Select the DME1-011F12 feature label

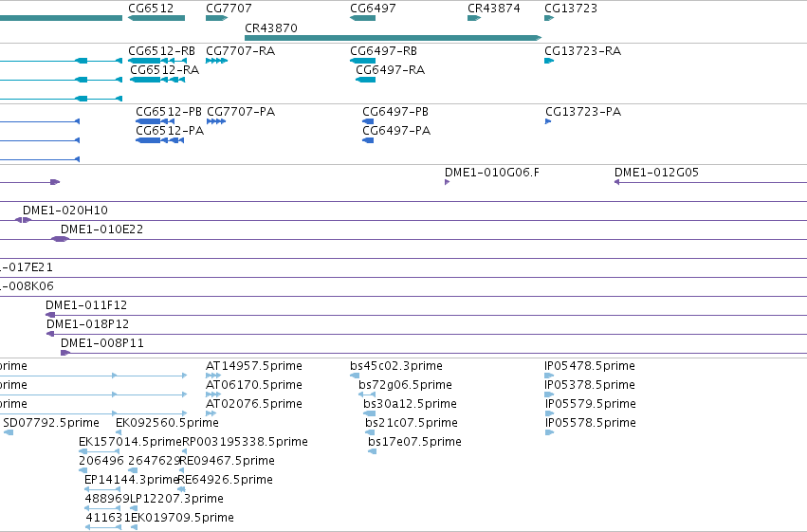coord(86,305)
